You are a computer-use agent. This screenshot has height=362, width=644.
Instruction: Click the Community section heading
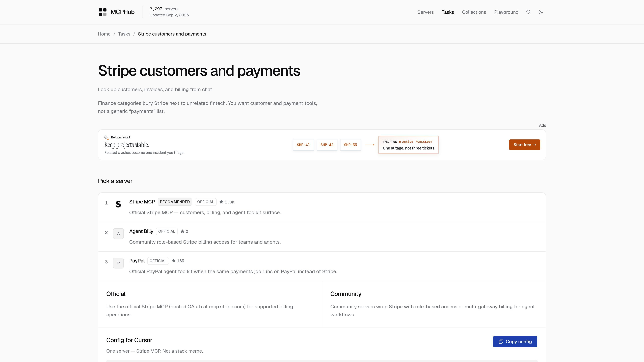tap(346, 294)
